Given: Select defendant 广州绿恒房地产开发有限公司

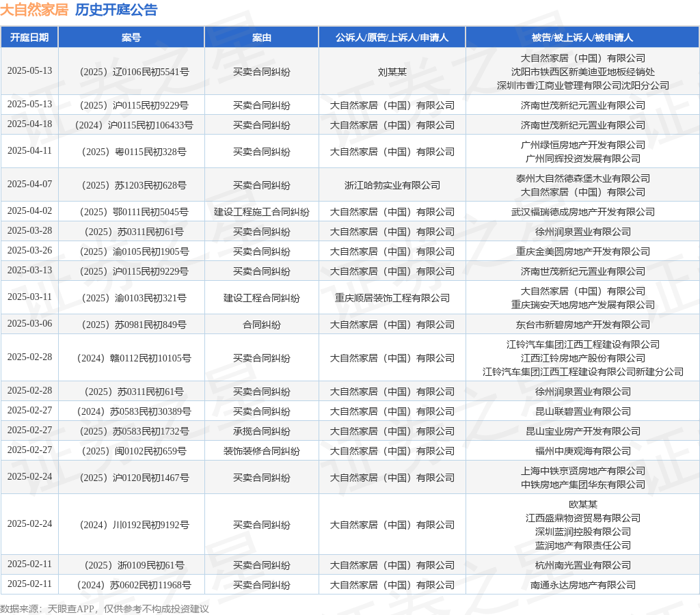Looking at the screenshot, I should coord(582,145).
